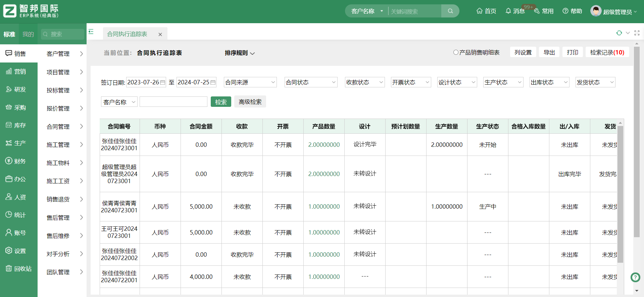This screenshot has width=644, height=297.
Task: Click the refresh icon at top right
Action: (619, 33)
